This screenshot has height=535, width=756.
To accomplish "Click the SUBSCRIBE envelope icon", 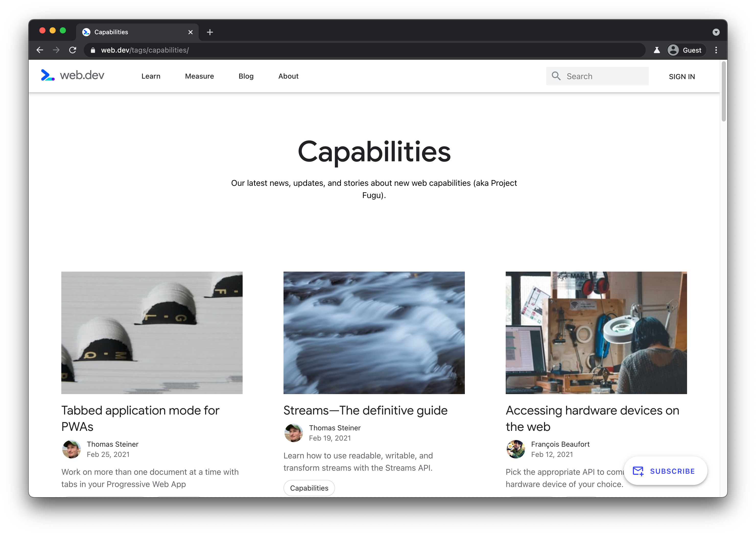I will point(638,471).
